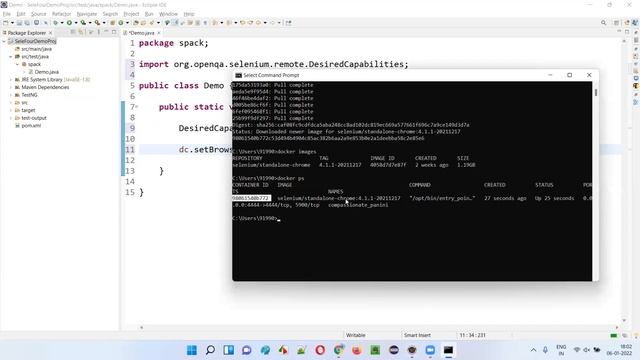Viewport: 640px width, 360px height.
Task: Collapse the spack package node
Action: pos(18,64)
